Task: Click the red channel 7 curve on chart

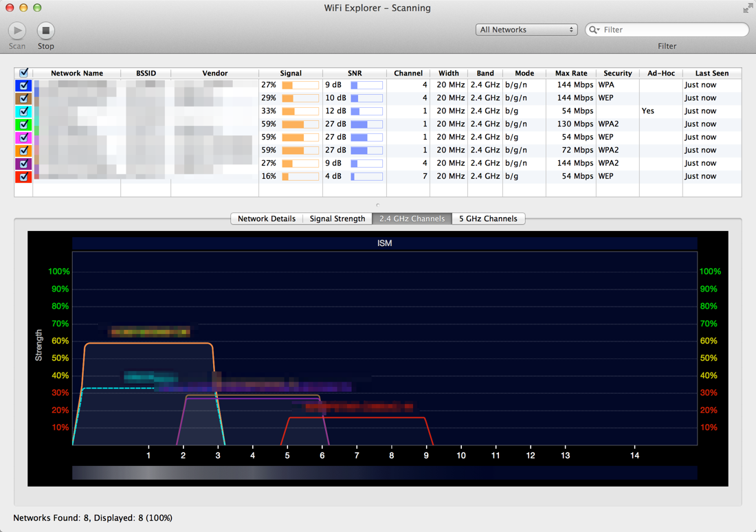Action: (x=357, y=418)
